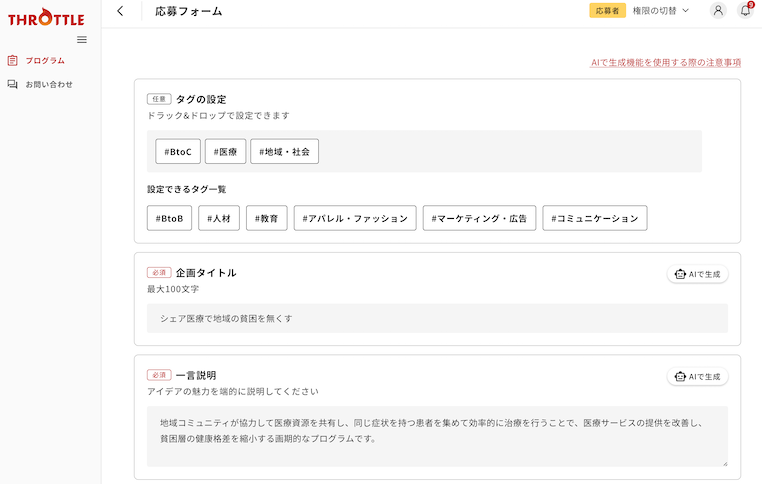
Task: Click the プログラム clipboard icon
Action: coord(12,61)
